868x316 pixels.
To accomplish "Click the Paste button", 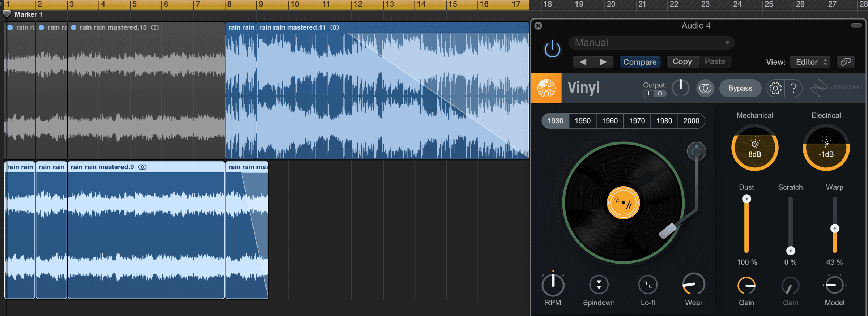I will [715, 61].
